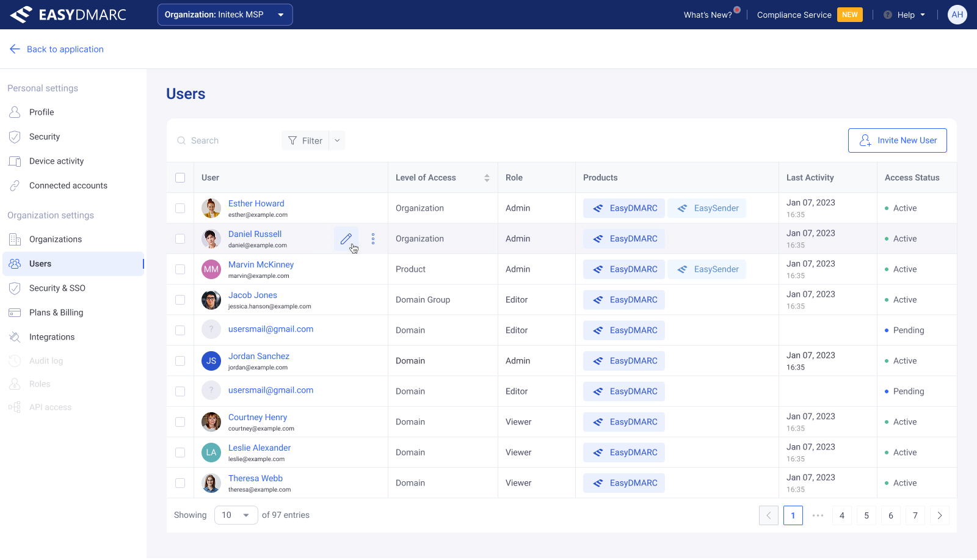Go to page 6

[891, 515]
